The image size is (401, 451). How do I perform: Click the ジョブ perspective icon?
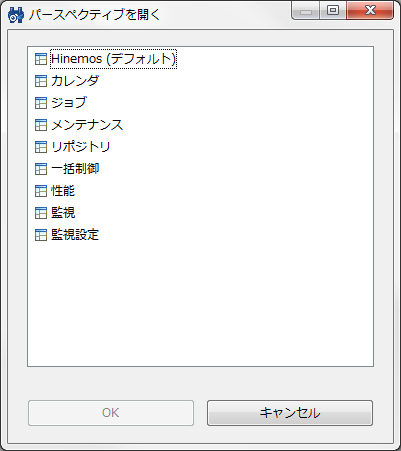(41, 103)
